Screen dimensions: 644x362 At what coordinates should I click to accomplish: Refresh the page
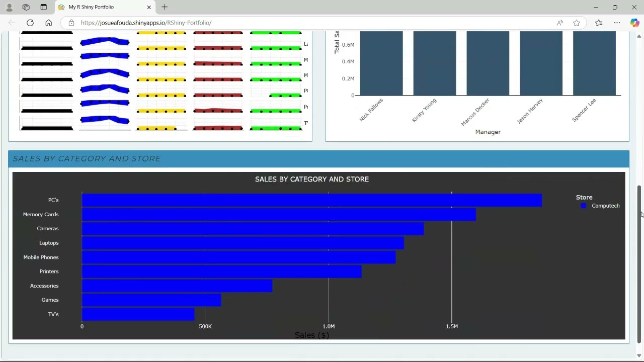pos(30,23)
